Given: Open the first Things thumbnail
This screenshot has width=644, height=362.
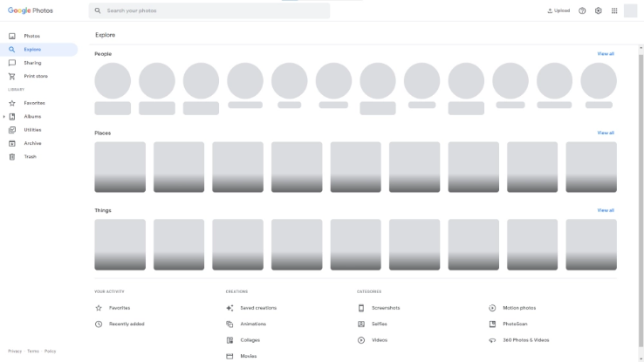Looking at the screenshot, I should coord(120,244).
